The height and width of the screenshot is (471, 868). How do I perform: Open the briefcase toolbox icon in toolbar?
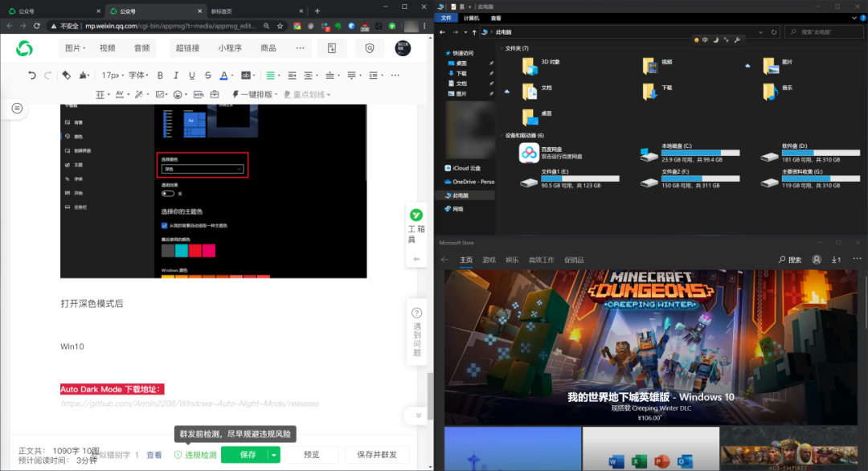pyautogui.click(x=215, y=95)
